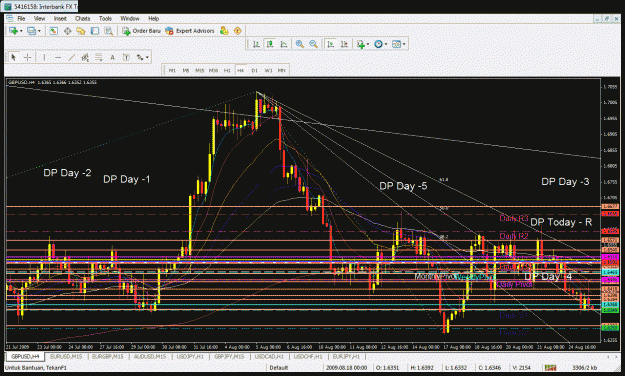Switch timeframe to H1
This screenshot has height=376, width=625.
point(227,70)
